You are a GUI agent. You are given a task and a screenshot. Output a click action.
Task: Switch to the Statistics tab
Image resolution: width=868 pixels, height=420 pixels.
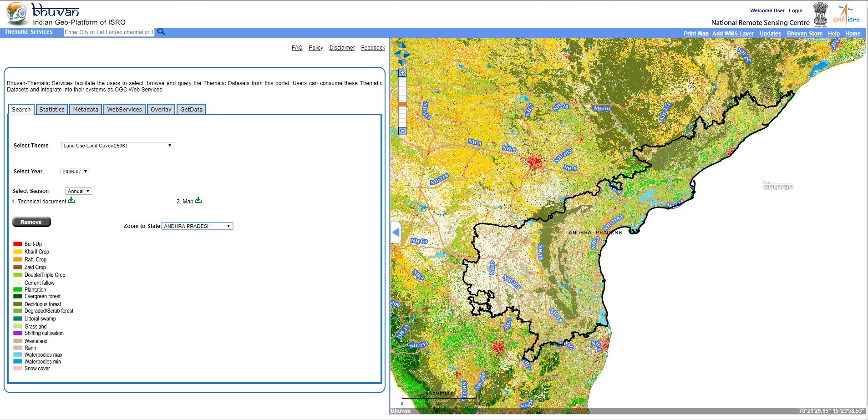(x=52, y=109)
